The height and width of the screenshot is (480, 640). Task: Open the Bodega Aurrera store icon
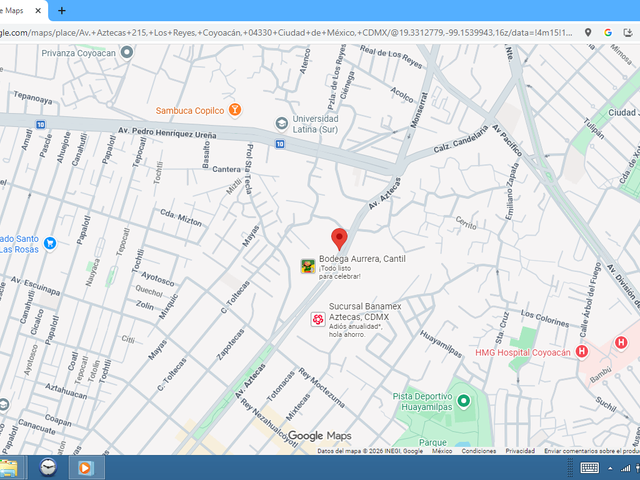308,266
